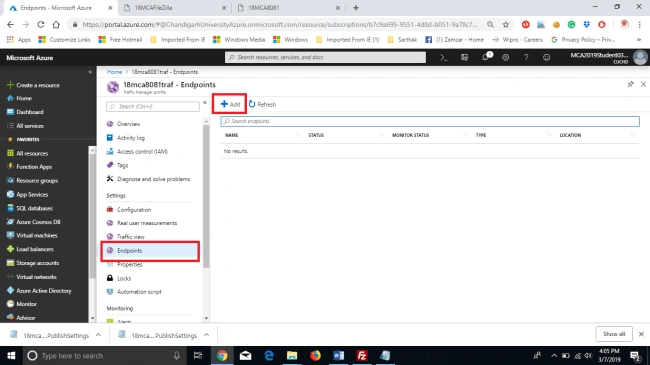Open All services

[x=25, y=126]
